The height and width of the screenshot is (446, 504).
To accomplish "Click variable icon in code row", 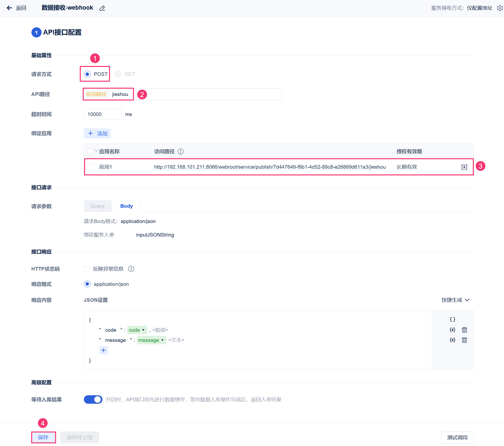I will click(x=453, y=330).
